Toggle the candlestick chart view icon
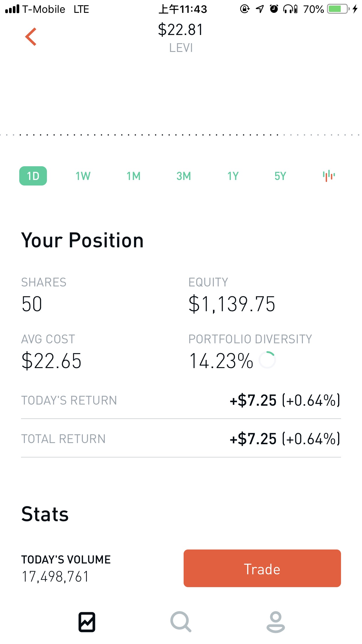Screen dimensions: 362x644 329,176
